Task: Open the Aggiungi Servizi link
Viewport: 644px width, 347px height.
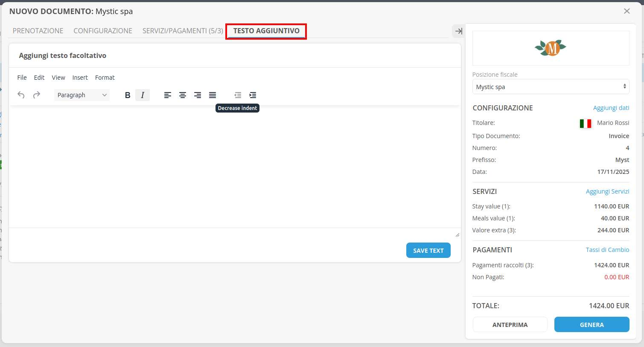Action: tap(607, 191)
